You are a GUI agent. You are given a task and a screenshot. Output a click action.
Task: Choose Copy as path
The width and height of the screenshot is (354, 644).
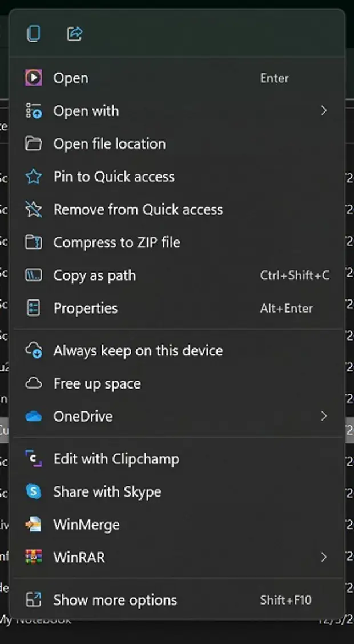(x=95, y=275)
